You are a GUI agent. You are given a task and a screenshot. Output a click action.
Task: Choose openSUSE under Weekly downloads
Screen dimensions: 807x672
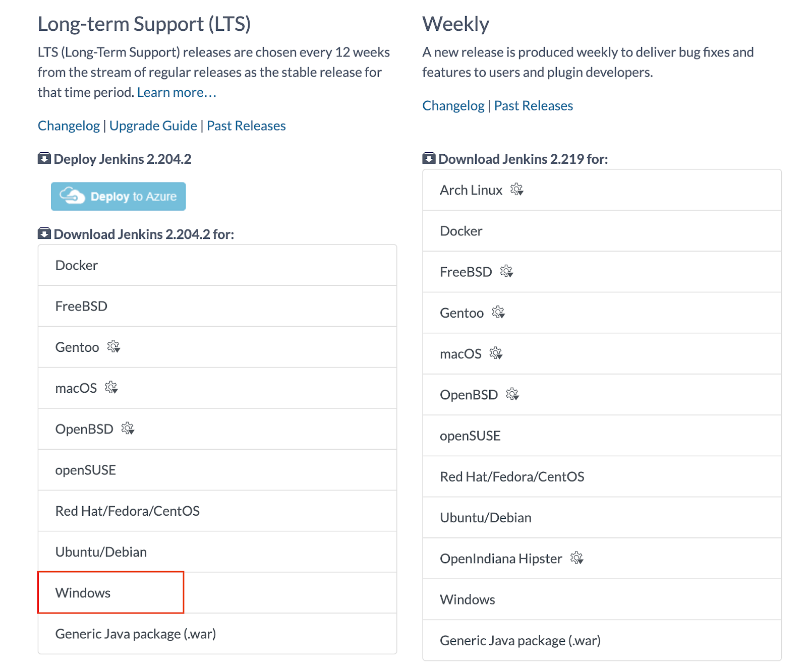602,436
